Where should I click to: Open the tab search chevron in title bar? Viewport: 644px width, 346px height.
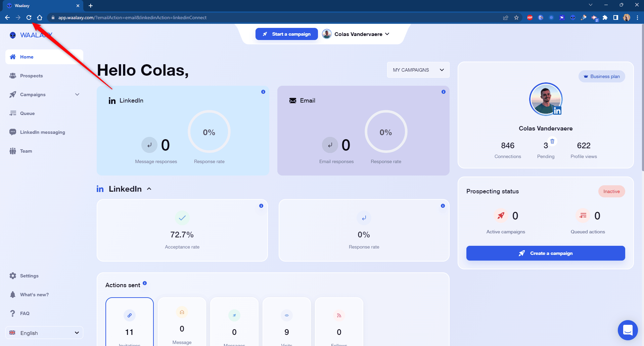pos(591,5)
